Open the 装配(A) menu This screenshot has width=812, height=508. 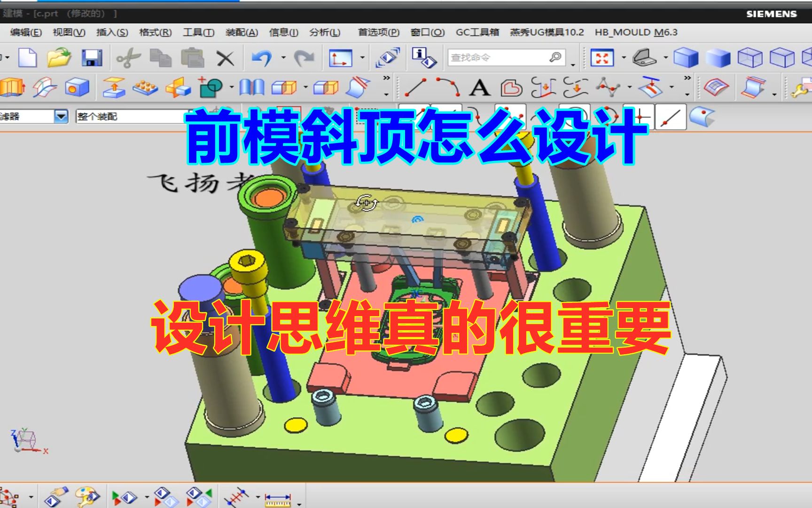(241, 32)
